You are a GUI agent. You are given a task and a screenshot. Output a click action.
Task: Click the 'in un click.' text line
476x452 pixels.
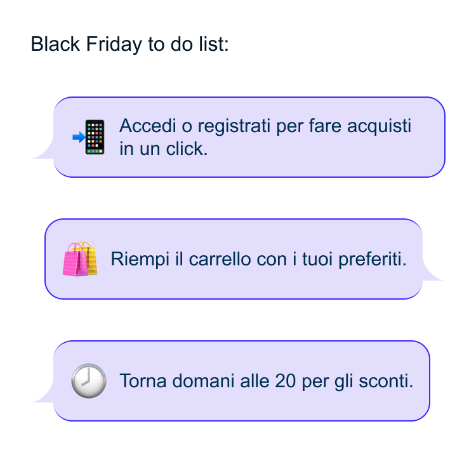(163, 149)
